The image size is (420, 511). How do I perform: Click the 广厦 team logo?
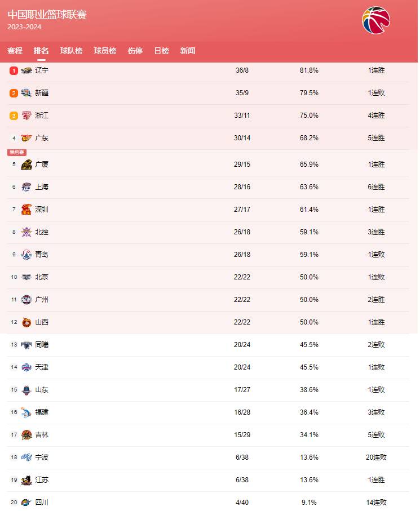point(26,165)
